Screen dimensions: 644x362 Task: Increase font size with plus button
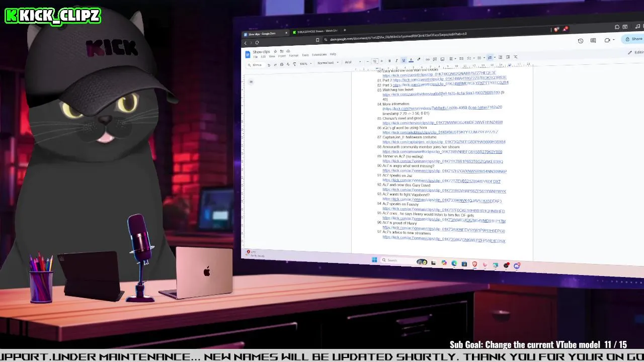click(381, 61)
